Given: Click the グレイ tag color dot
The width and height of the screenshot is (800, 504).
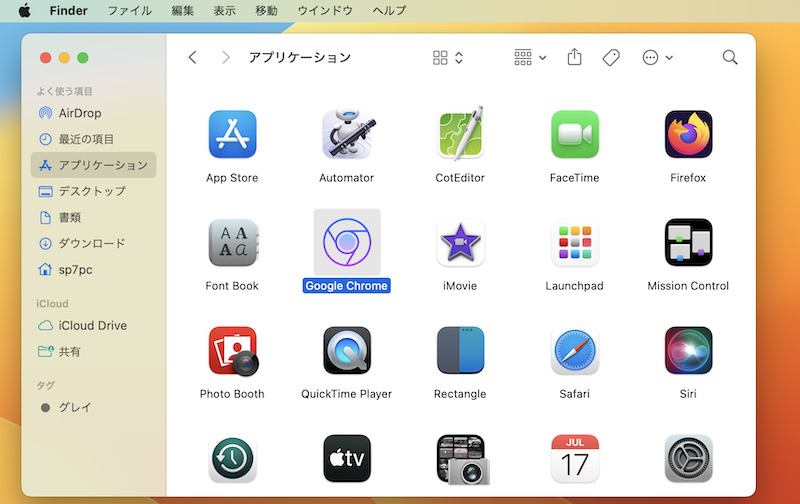Looking at the screenshot, I should (x=45, y=408).
